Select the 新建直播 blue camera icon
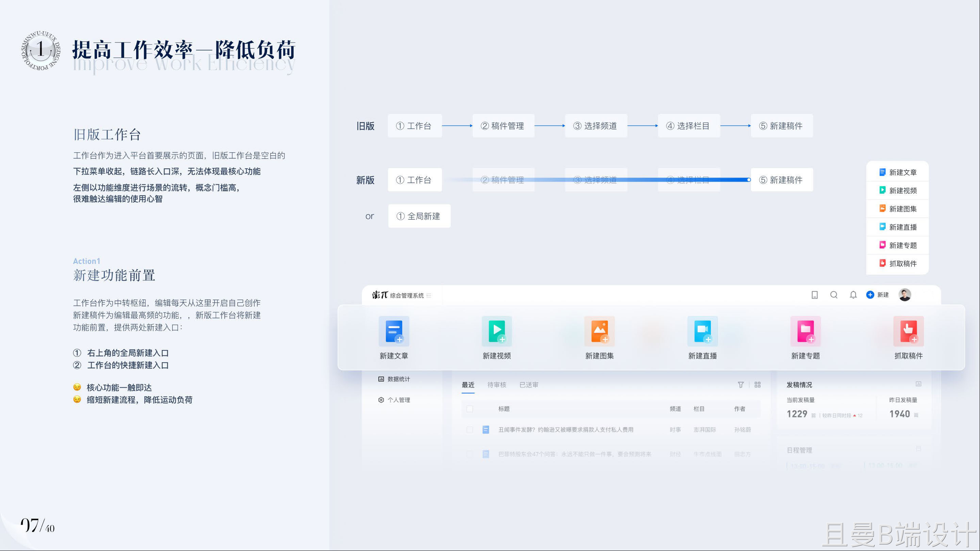Viewport: 980px width, 551px height. tap(702, 331)
